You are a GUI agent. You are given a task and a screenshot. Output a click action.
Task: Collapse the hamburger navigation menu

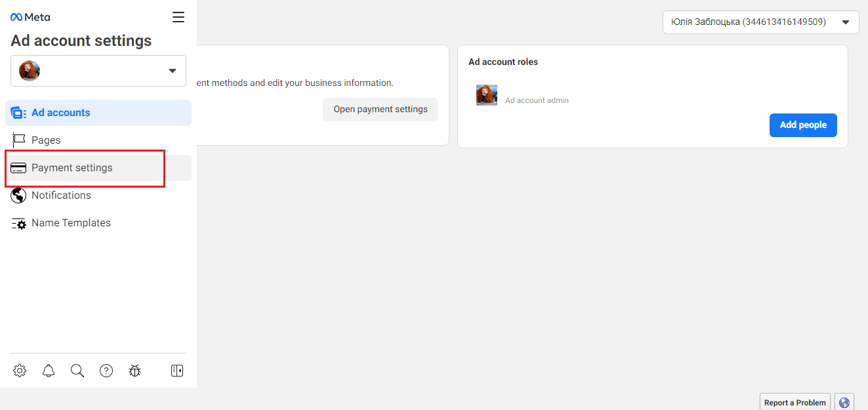[x=178, y=17]
